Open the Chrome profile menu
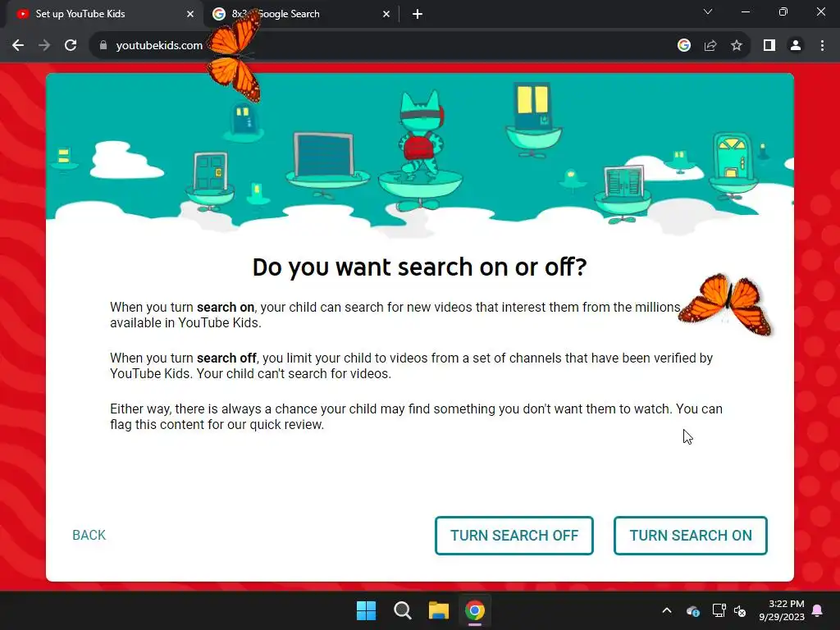Screen dimensions: 840x630 [x=796, y=46]
